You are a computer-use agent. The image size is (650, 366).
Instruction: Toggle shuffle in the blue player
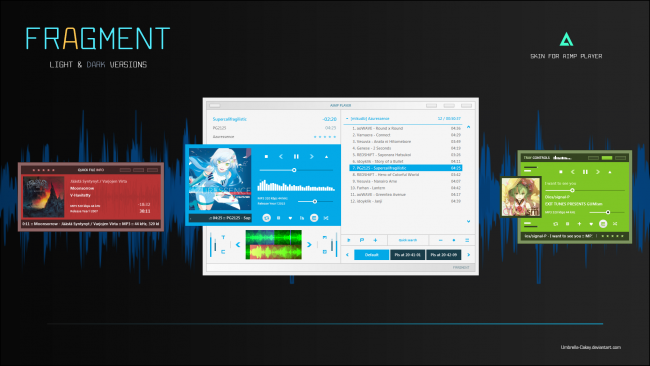326,218
